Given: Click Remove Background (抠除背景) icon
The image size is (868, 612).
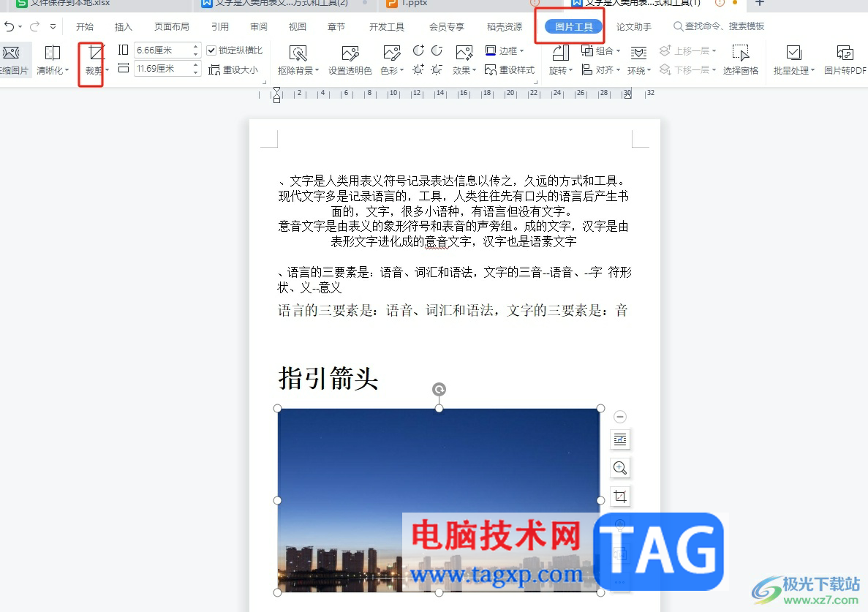Looking at the screenshot, I should [x=298, y=53].
